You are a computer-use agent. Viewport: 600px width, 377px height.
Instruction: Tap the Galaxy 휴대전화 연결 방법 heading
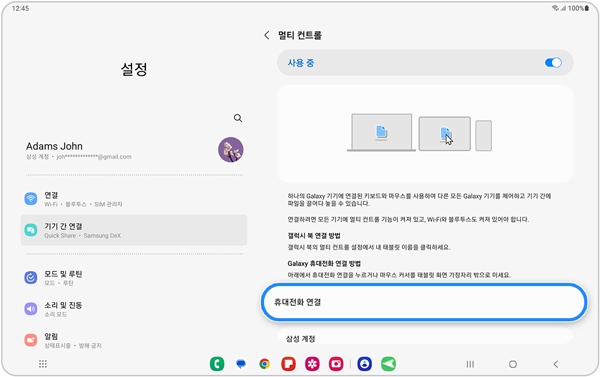(324, 263)
